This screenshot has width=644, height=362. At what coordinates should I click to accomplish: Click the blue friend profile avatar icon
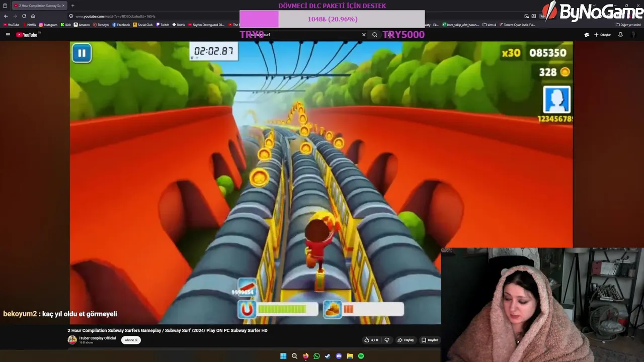click(x=556, y=100)
